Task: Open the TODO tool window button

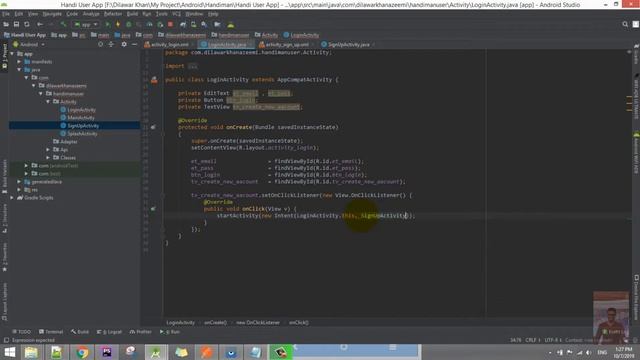Action: click(x=21, y=332)
